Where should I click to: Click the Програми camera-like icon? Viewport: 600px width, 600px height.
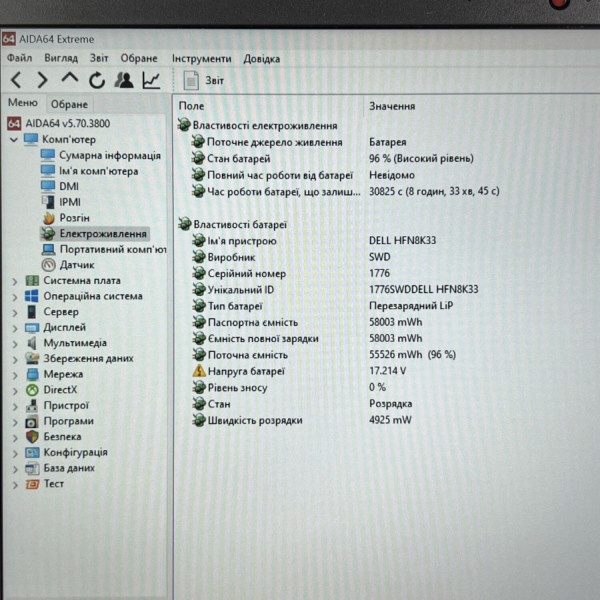click(x=32, y=422)
